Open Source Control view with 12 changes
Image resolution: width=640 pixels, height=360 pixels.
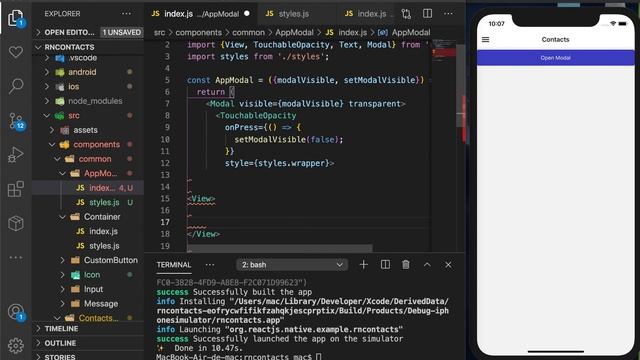click(16, 121)
